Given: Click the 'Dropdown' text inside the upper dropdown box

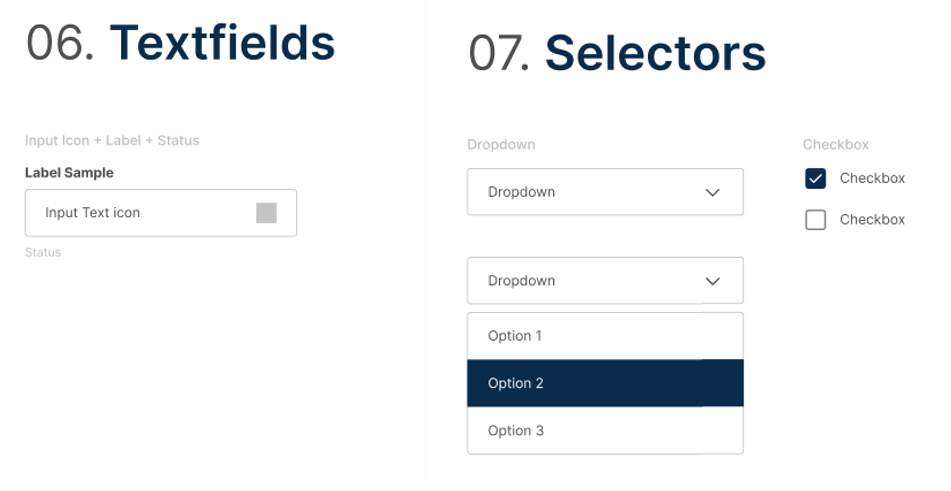Looking at the screenshot, I should coord(521,192).
